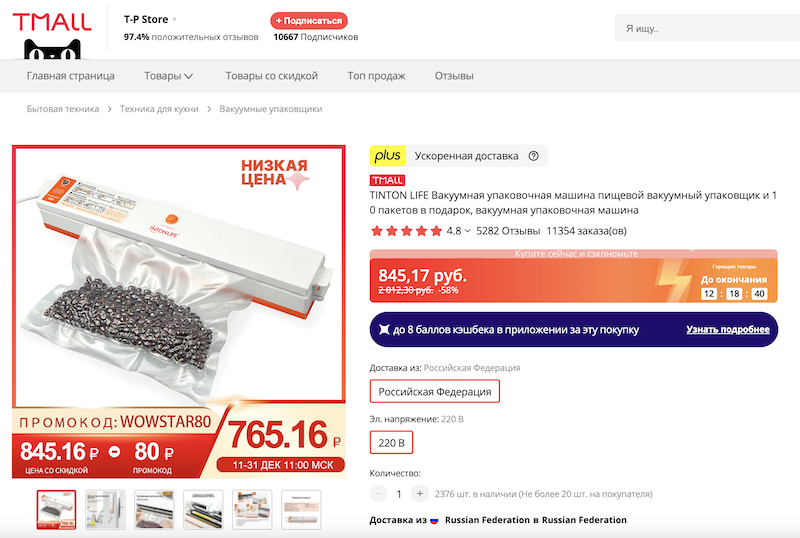
Task: Click the yellow plus badge icon
Action: pos(388,156)
